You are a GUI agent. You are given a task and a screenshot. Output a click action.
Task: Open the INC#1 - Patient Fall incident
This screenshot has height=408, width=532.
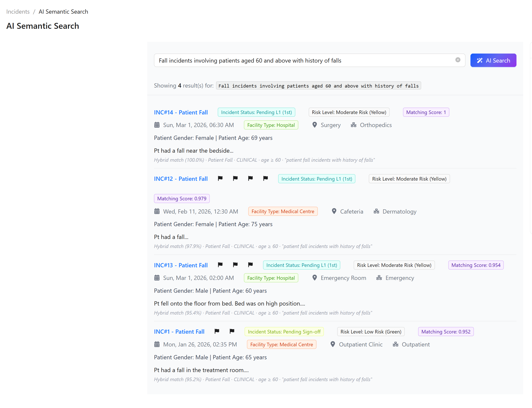pos(179,332)
